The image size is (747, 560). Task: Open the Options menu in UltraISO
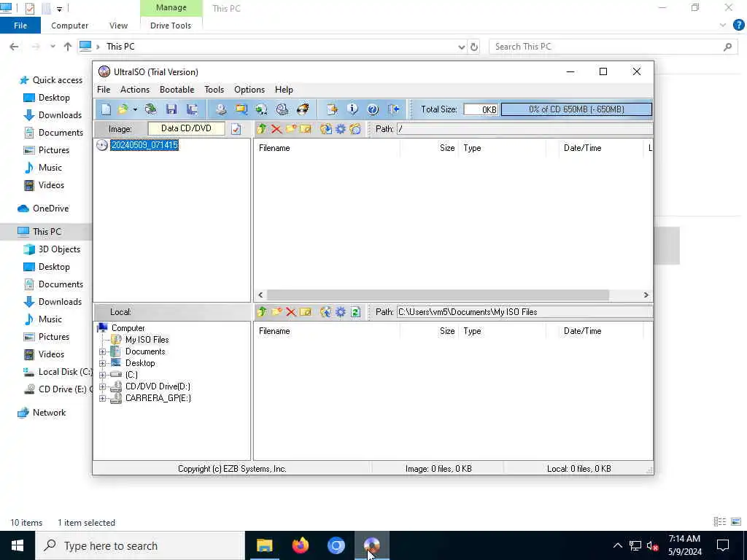(x=249, y=90)
